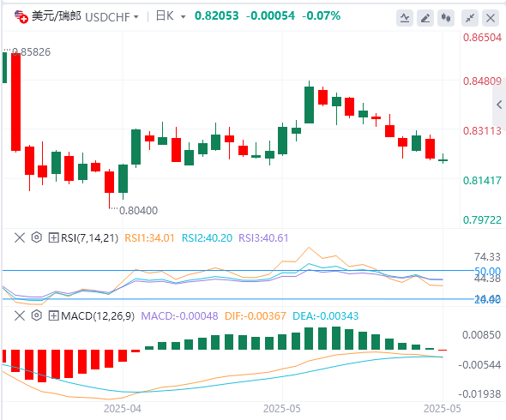Click RSI1:34.01 value
The width and height of the screenshot is (506, 420).
pos(149,238)
